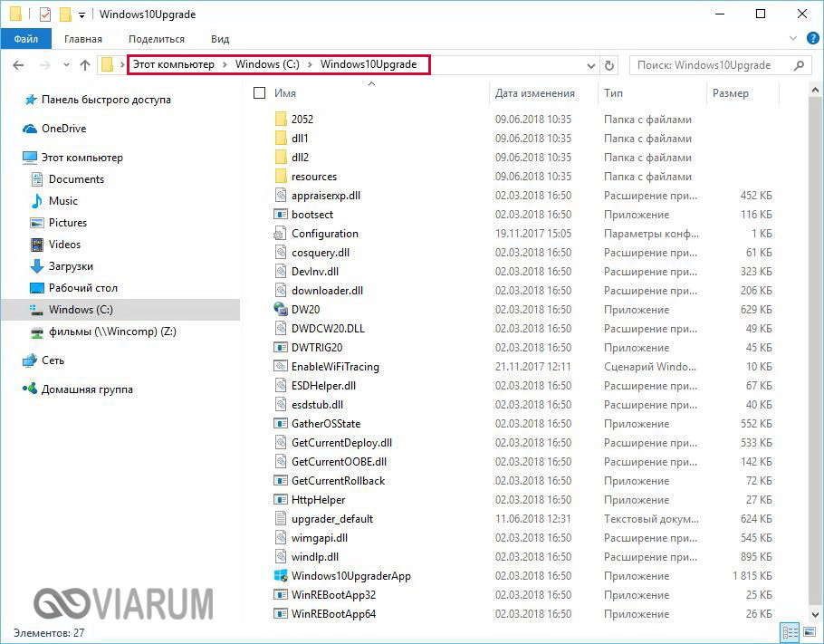Open the 2052 folder icon
Viewport: 824px width, 644px height.
(x=281, y=119)
